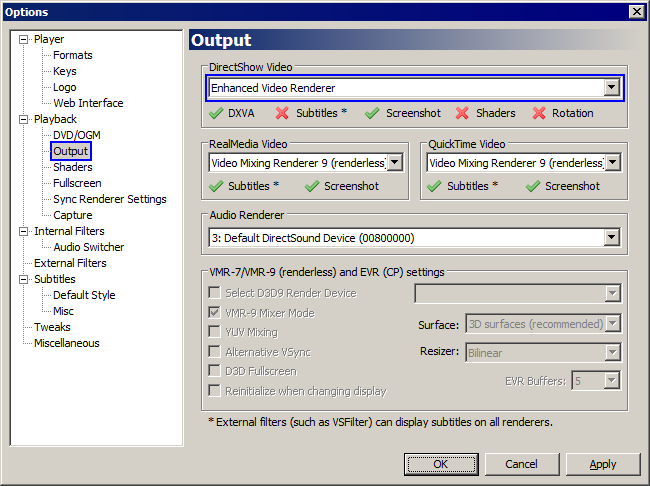650x486 pixels.
Task: Collapse the Internal Filters tree node
Action: tap(24, 231)
